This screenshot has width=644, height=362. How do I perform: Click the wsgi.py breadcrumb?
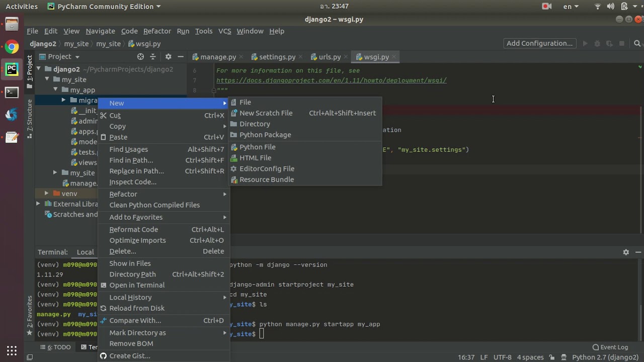click(144, 44)
